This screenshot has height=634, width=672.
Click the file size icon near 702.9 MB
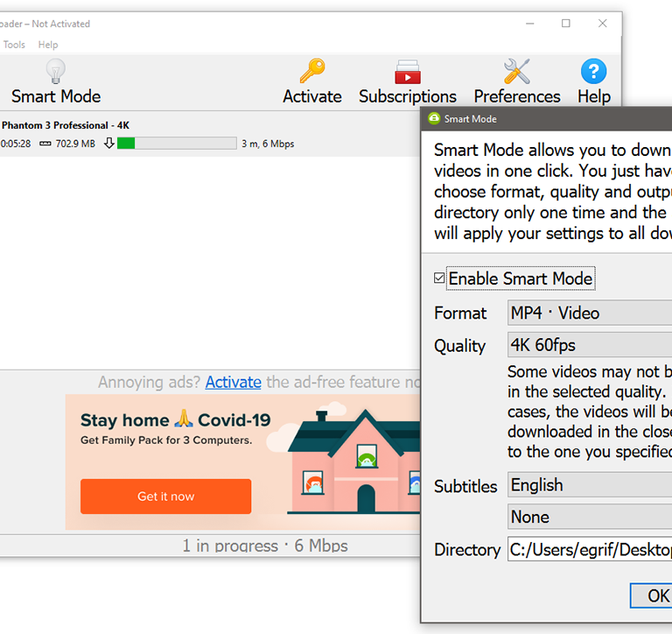tap(45, 144)
